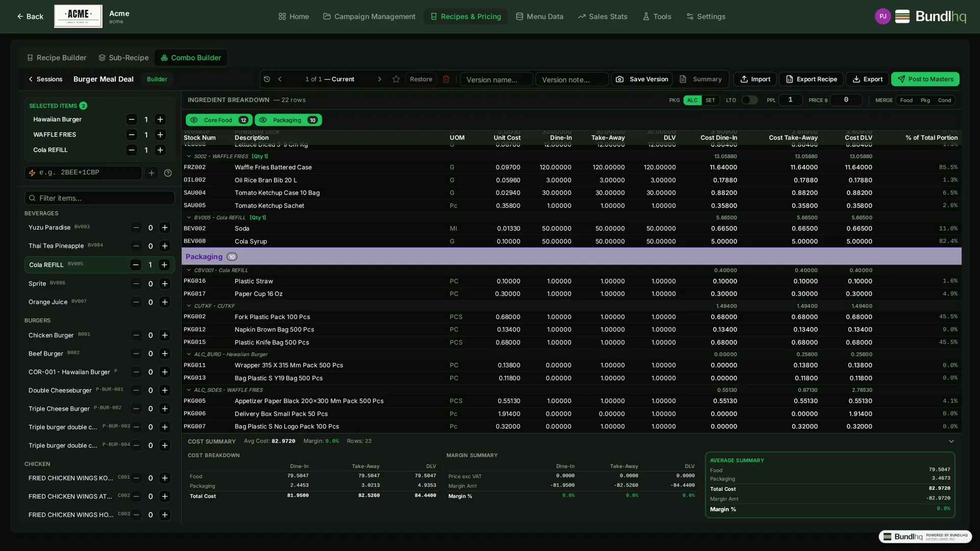The image size is (980, 551).
Task: Decrease Cola REFILL BV005 quantity
Action: (135, 265)
